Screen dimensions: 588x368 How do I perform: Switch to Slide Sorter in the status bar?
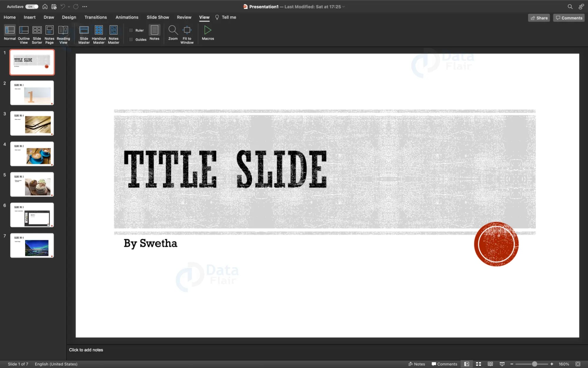tap(479, 364)
